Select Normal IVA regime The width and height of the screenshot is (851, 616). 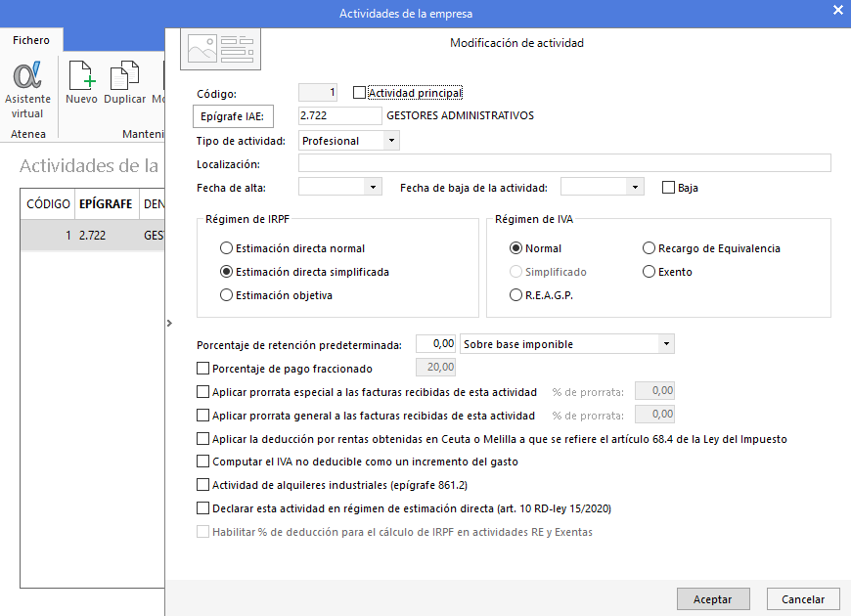(x=515, y=248)
